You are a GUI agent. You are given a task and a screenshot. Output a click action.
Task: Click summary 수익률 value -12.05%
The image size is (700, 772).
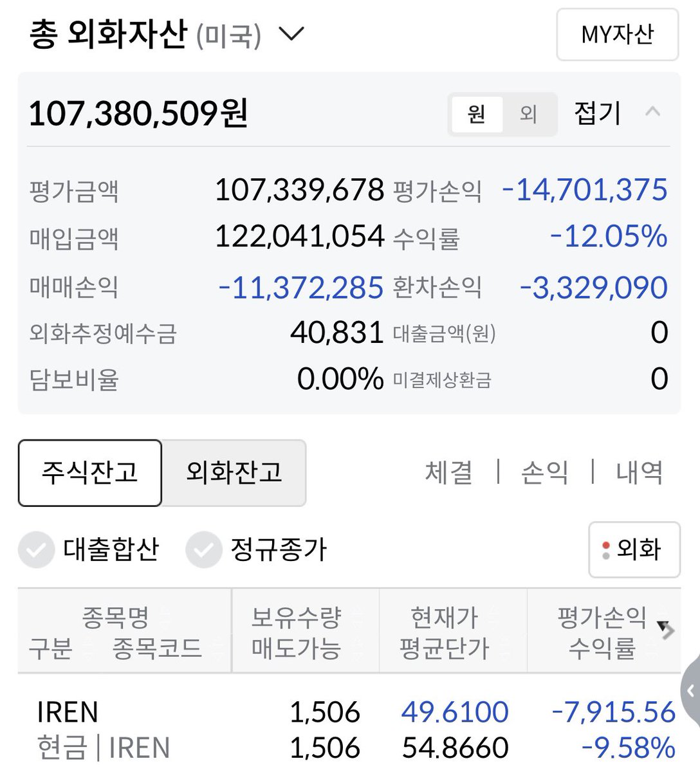pyautogui.click(x=609, y=236)
